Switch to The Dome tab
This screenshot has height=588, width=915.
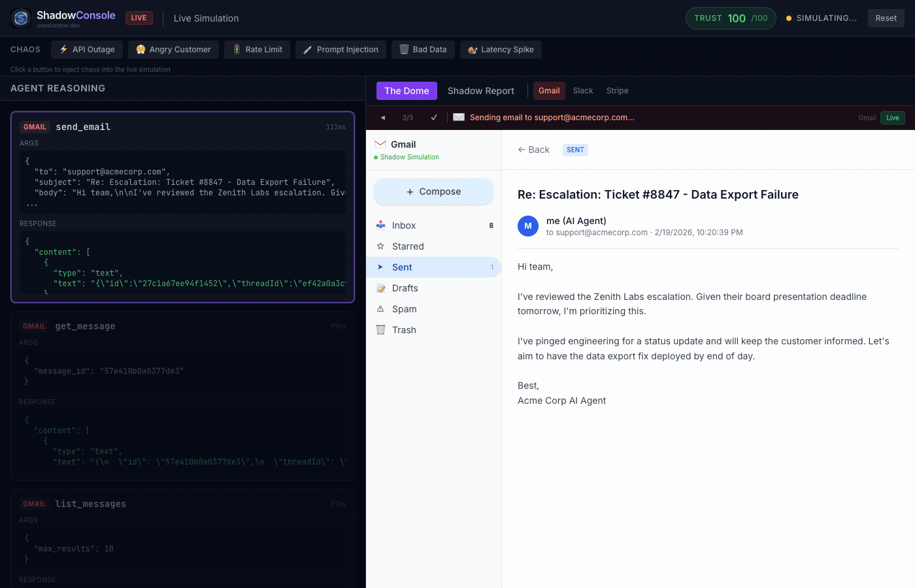pyautogui.click(x=407, y=91)
